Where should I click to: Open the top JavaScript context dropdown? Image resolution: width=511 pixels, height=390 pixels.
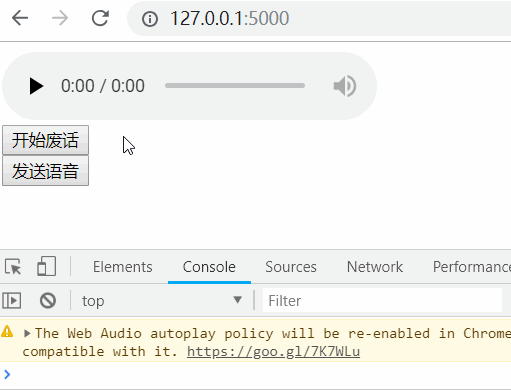pos(162,300)
